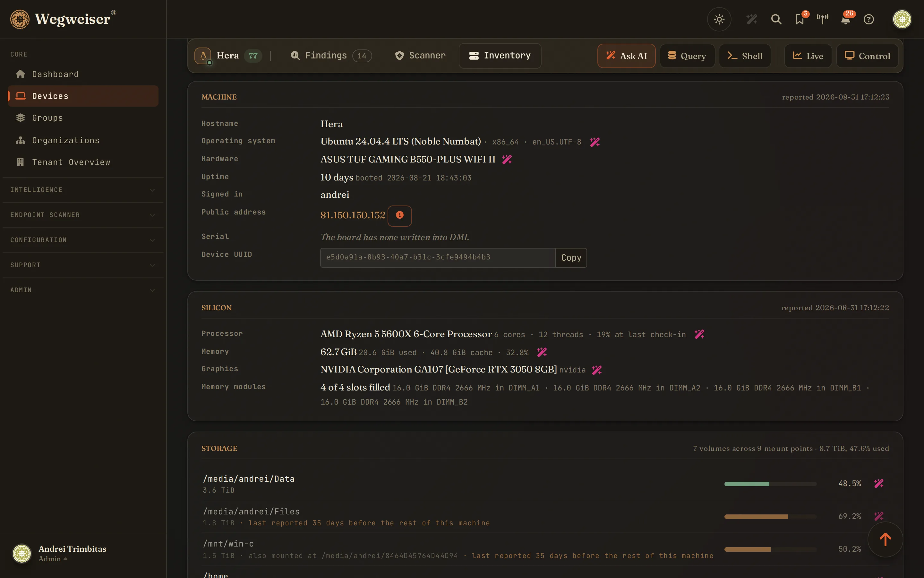Click the AI wand beside Graphics row
The height and width of the screenshot is (578, 924).
click(596, 370)
